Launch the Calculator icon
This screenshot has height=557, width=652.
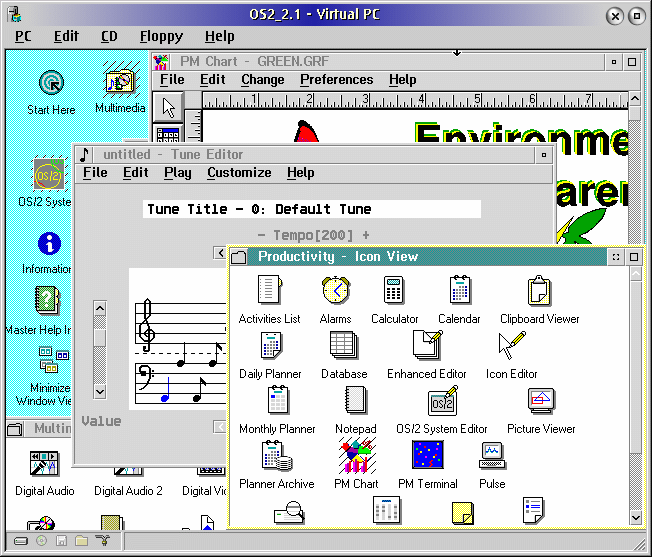tap(393, 290)
